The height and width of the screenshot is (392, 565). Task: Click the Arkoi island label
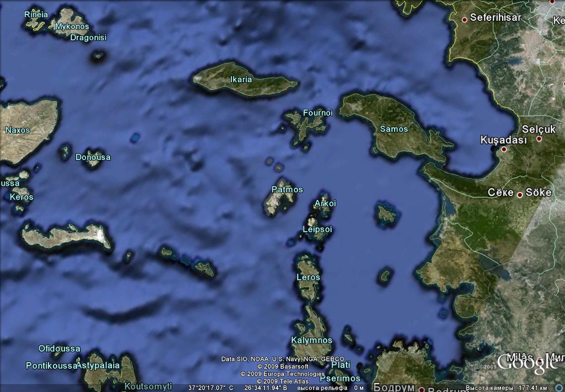tap(325, 203)
